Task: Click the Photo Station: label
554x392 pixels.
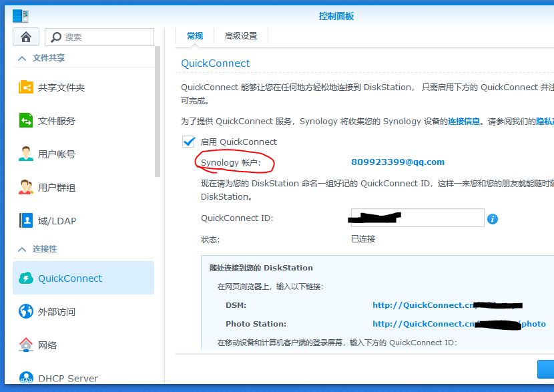Action: tap(256, 324)
